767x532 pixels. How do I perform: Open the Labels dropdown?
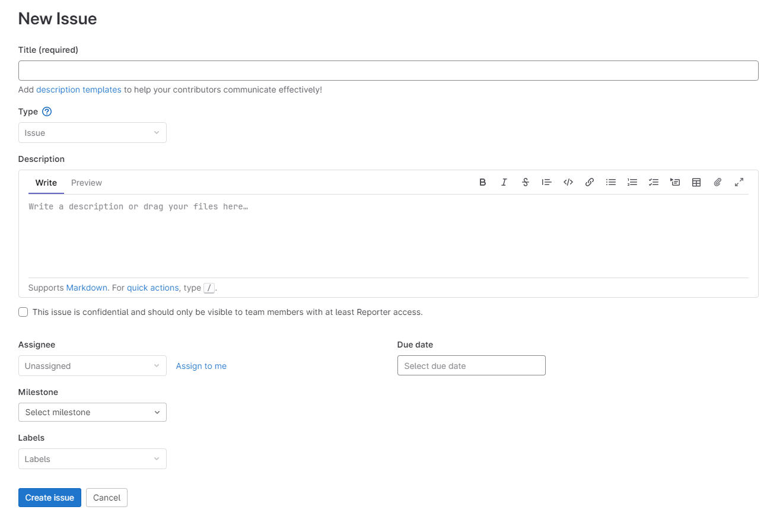click(x=93, y=459)
